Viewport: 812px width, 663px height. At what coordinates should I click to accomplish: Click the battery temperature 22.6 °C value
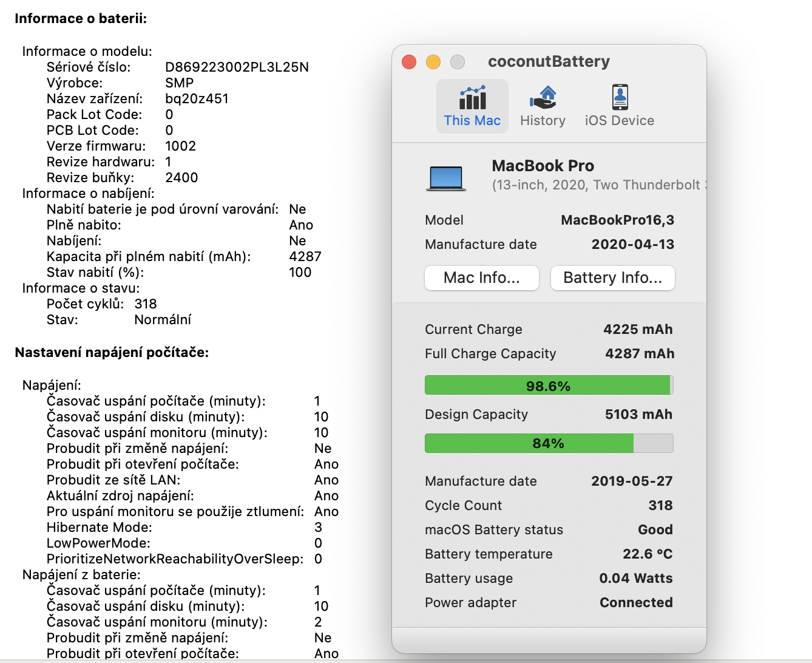coord(648,554)
